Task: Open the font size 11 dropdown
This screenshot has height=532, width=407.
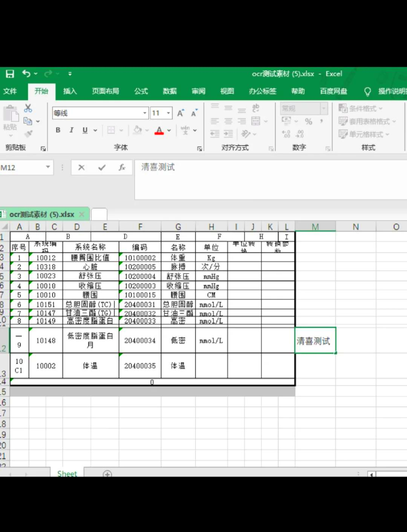Action: (168, 113)
